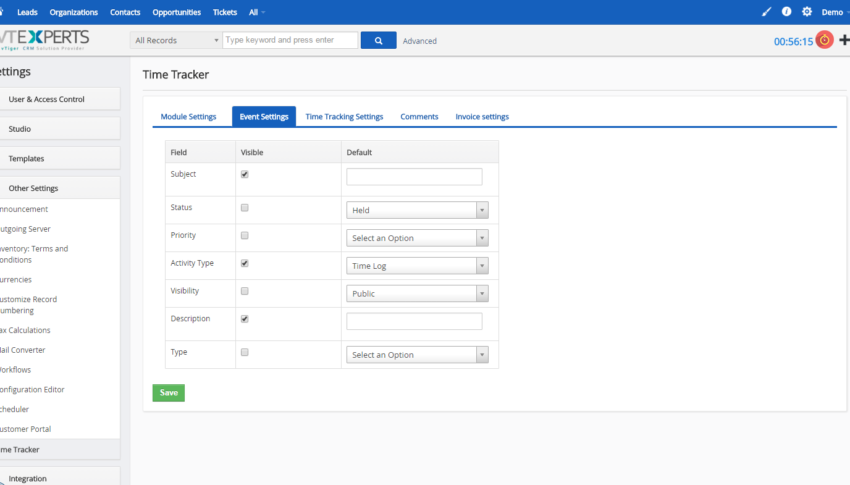
Task: Open Organizations in top navigation
Action: 74,12
